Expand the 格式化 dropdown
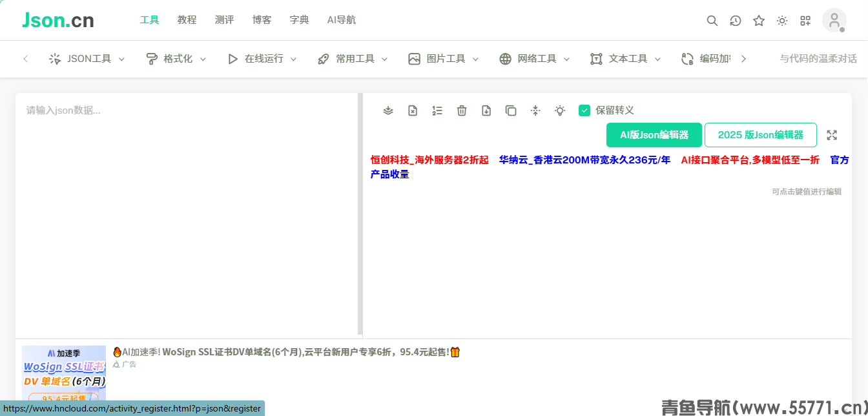The height and width of the screenshot is (416, 868). (203, 59)
